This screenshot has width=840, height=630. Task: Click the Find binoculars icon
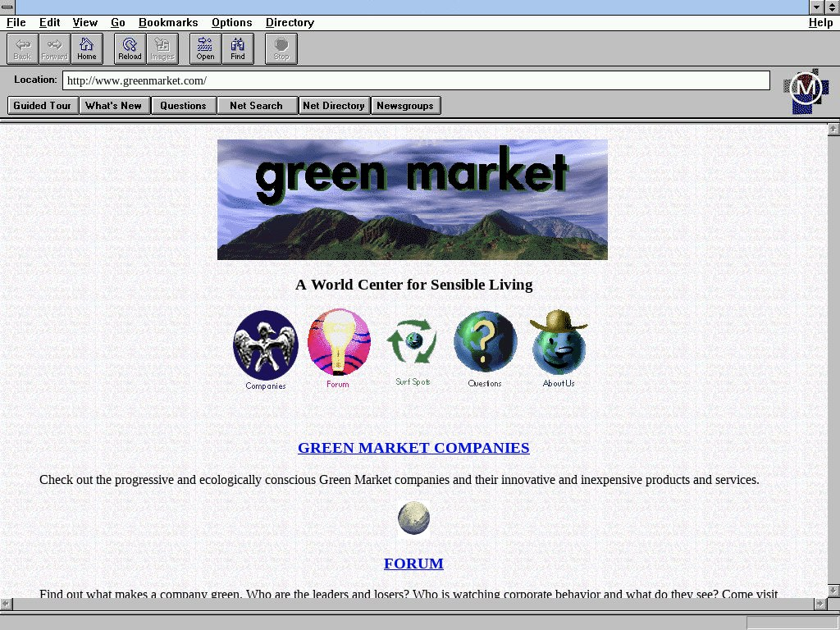click(238, 48)
